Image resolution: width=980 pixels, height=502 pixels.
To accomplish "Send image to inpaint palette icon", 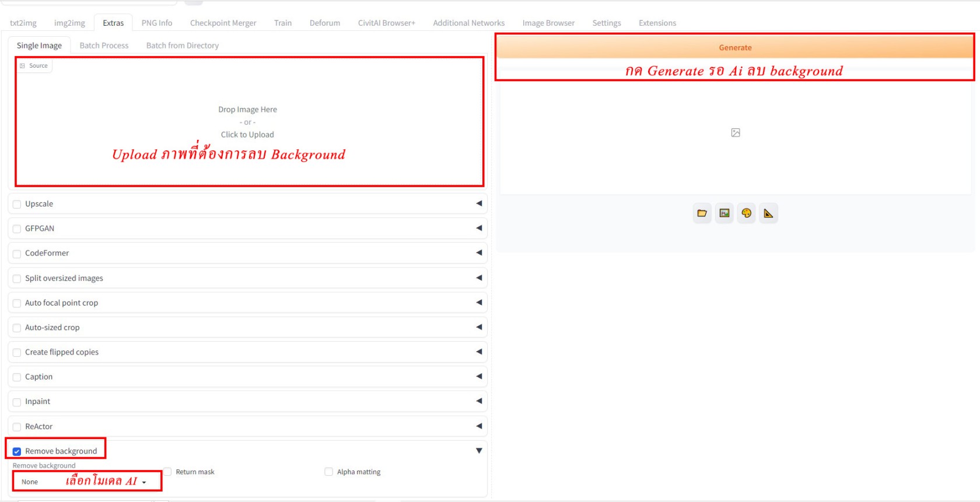I will [746, 213].
